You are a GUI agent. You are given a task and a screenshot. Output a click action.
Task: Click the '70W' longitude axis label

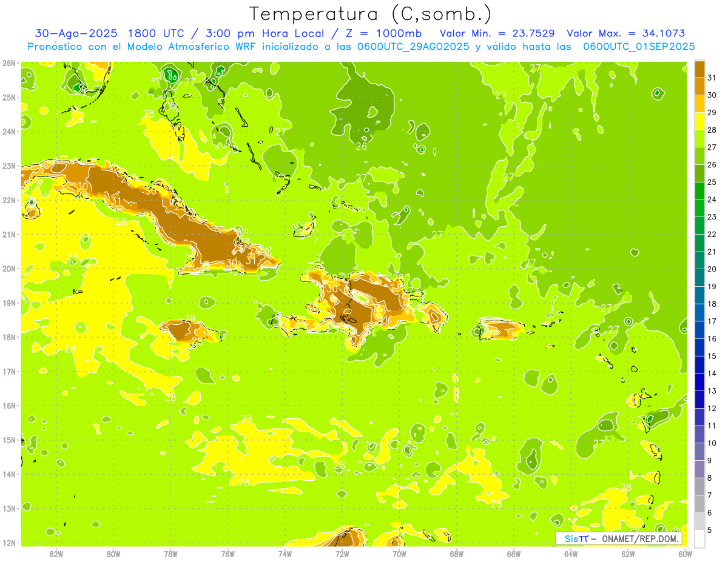[x=399, y=554]
